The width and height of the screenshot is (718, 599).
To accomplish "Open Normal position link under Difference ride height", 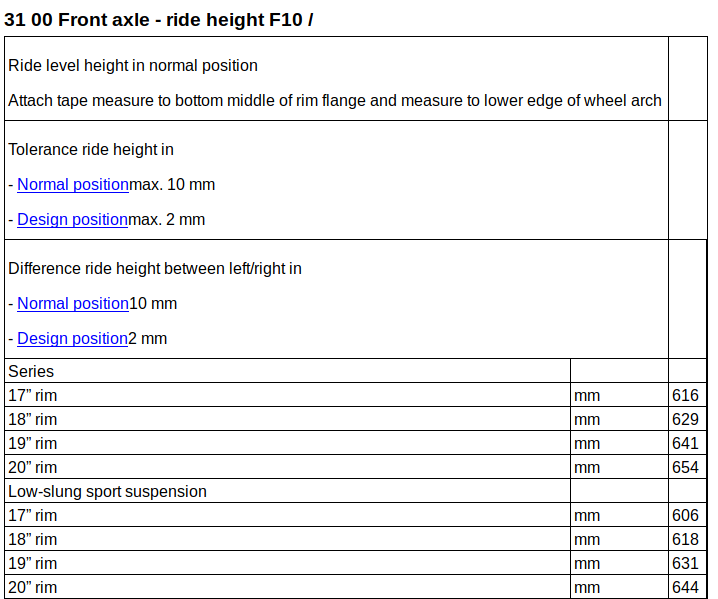I will [x=73, y=303].
